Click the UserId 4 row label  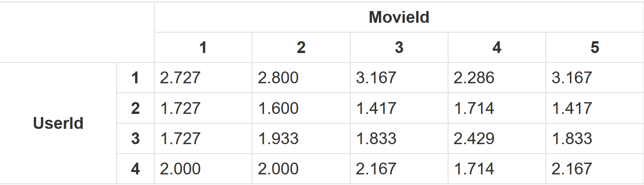click(x=135, y=169)
